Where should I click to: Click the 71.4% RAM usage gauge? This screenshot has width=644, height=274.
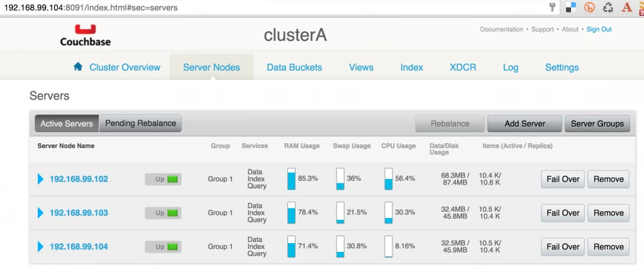click(x=291, y=246)
